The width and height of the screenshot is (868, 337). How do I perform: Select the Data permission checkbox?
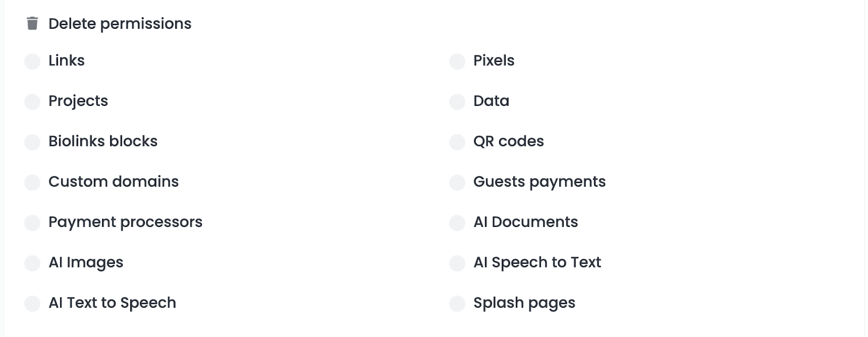click(457, 101)
